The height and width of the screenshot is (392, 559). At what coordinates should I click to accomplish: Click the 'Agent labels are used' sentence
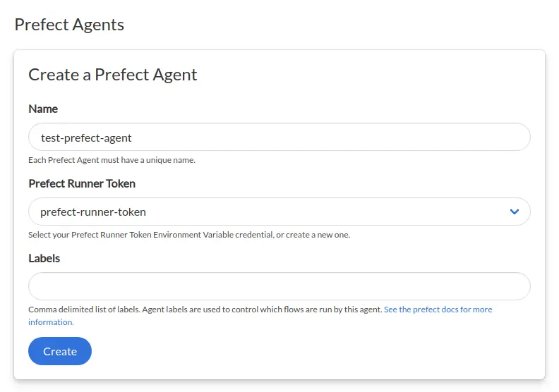[x=261, y=310]
